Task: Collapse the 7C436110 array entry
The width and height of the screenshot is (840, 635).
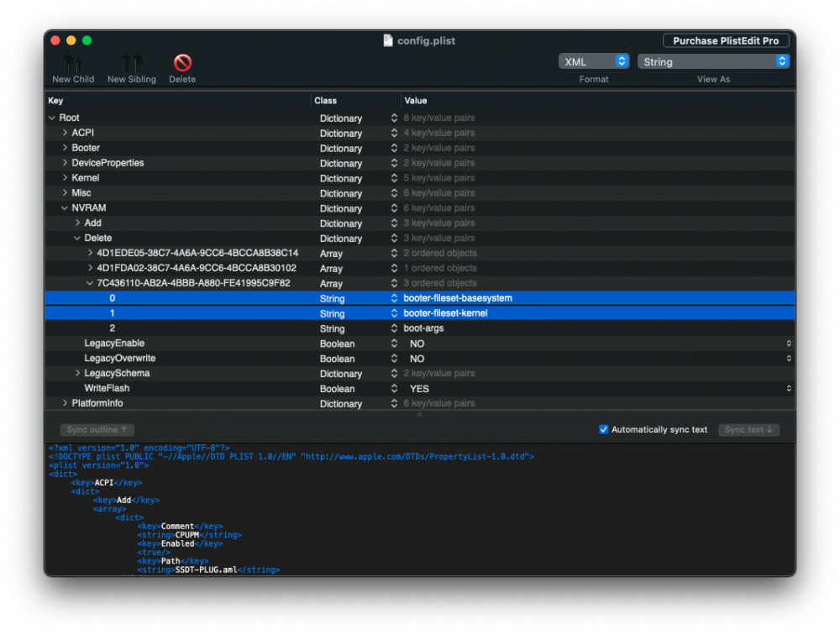Action: (x=90, y=283)
